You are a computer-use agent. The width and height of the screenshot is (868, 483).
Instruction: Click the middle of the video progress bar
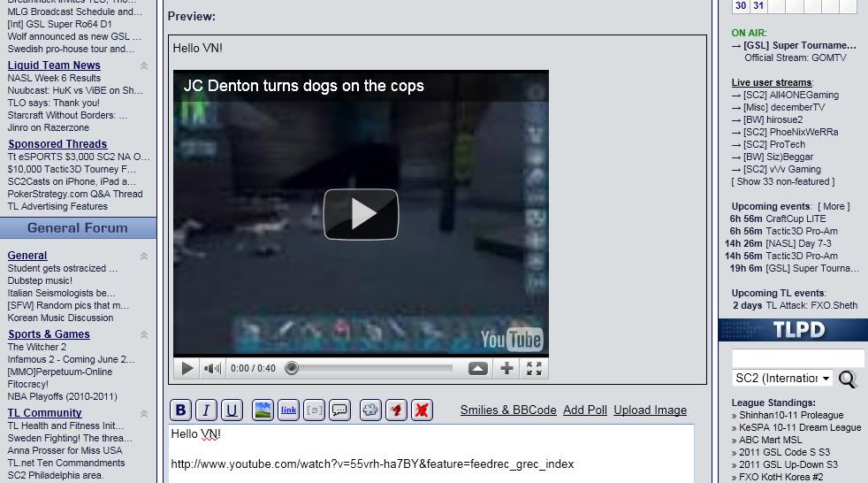click(x=371, y=368)
